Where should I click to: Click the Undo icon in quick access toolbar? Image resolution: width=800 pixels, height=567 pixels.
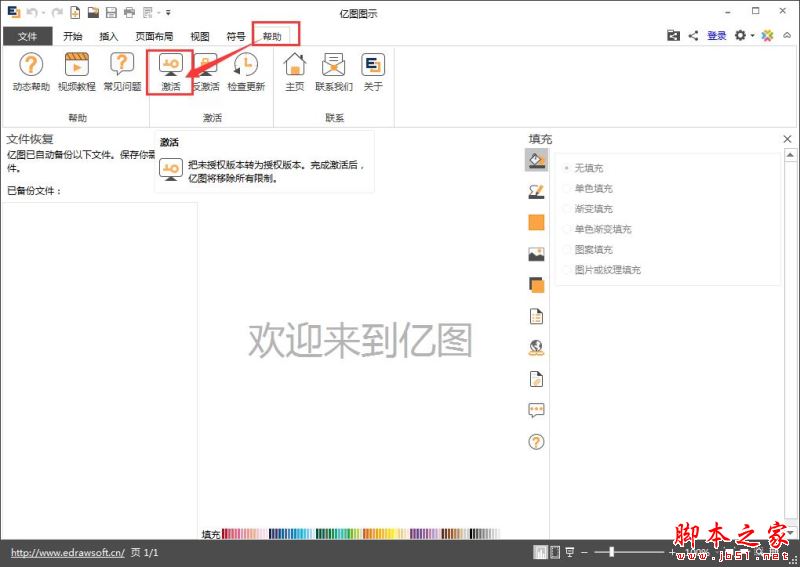click(x=32, y=12)
